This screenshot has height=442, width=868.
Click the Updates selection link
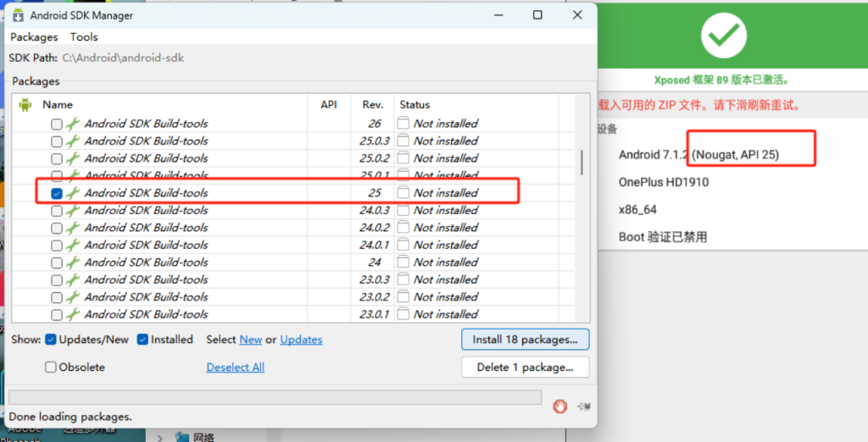(x=301, y=340)
